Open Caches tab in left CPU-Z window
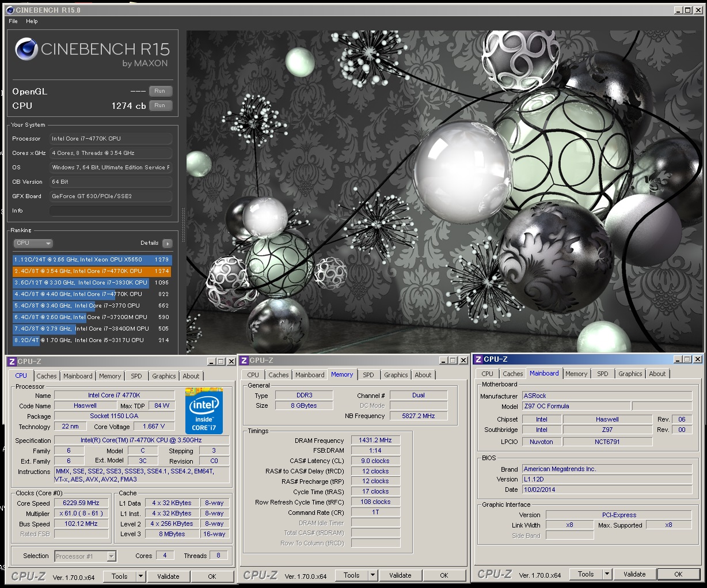The image size is (707, 588). tap(47, 376)
